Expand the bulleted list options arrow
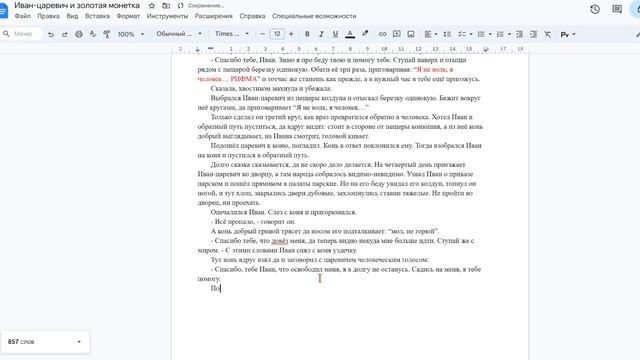Image resolution: width=640 pixels, height=360 pixels. click(x=490, y=34)
